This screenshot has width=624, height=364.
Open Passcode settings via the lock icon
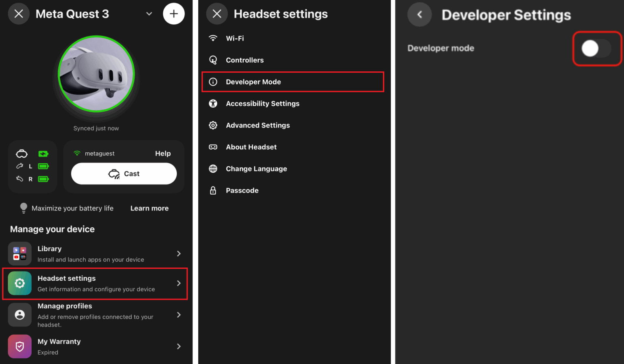(x=213, y=190)
